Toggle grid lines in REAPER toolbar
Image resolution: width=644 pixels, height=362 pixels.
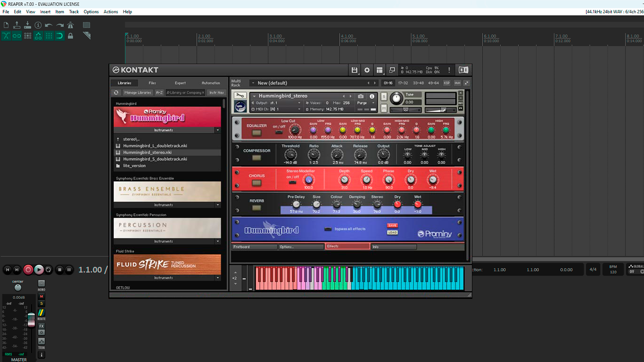click(x=49, y=36)
